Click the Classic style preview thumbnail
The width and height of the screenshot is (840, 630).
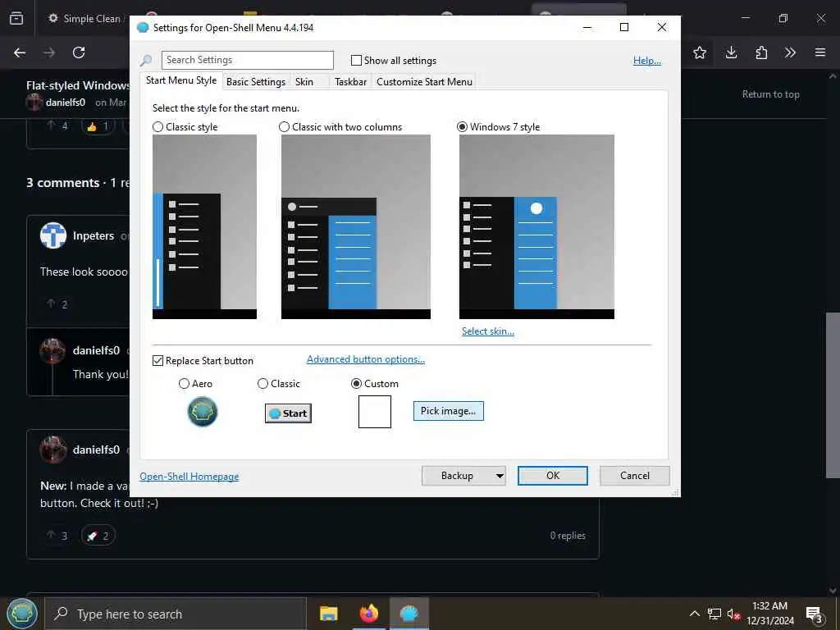point(204,226)
